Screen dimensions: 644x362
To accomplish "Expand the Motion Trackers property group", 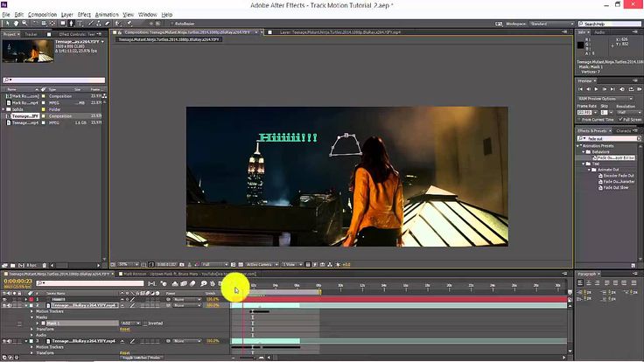I will (x=31, y=310).
